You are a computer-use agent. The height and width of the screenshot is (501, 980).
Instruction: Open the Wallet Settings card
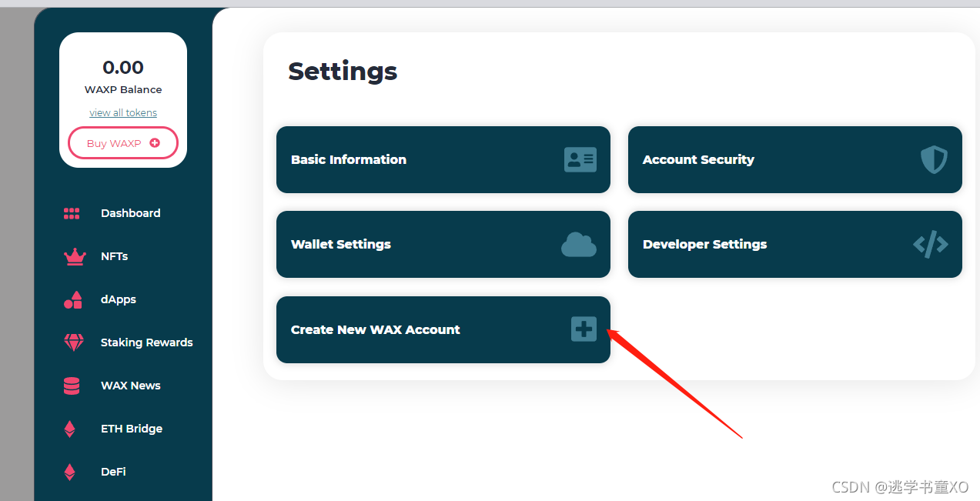click(x=443, y=244)
